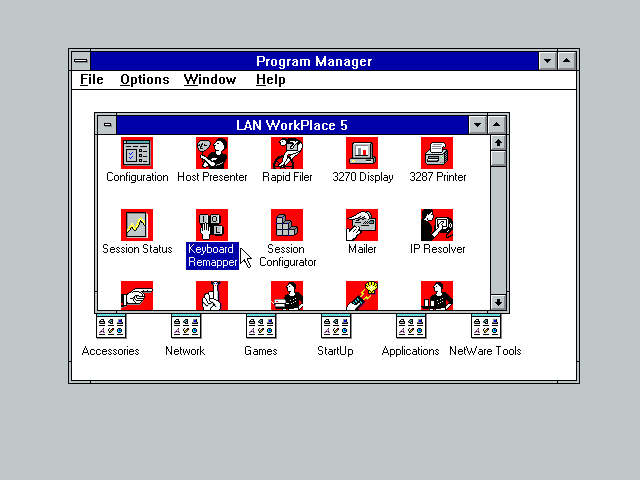Open LAN WorkPlace 5 control menu box

[x=107, y=125]
